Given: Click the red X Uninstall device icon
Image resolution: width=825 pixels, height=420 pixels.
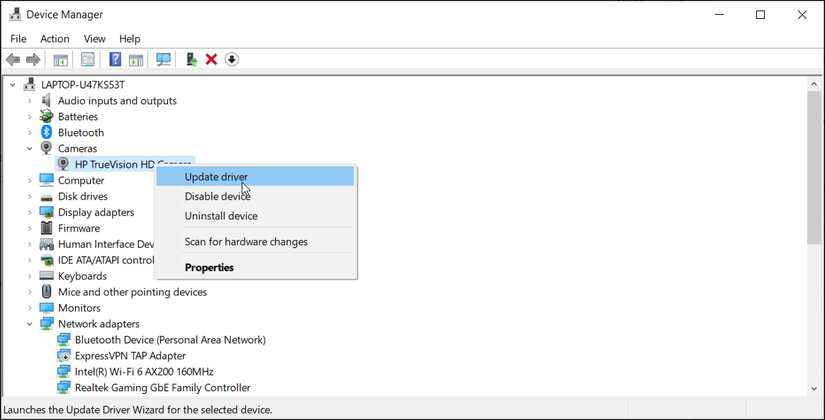Looking at the screenshot, I should [212, 59].
